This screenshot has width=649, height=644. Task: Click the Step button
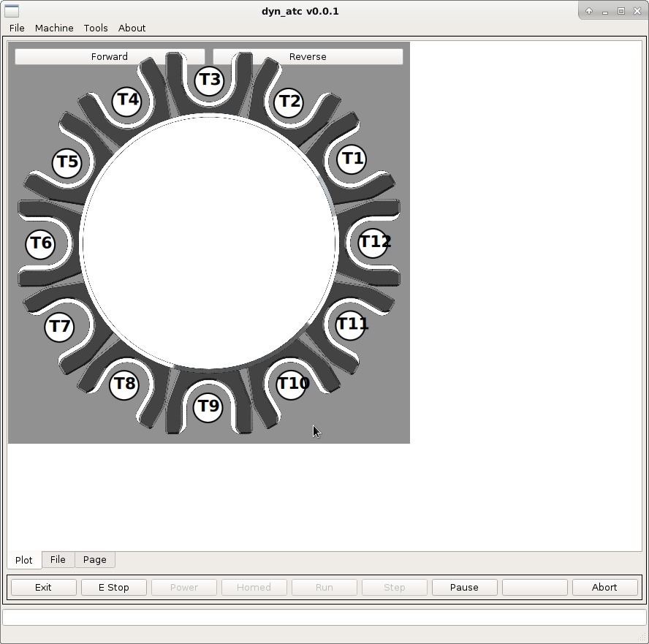pos(395,587)
